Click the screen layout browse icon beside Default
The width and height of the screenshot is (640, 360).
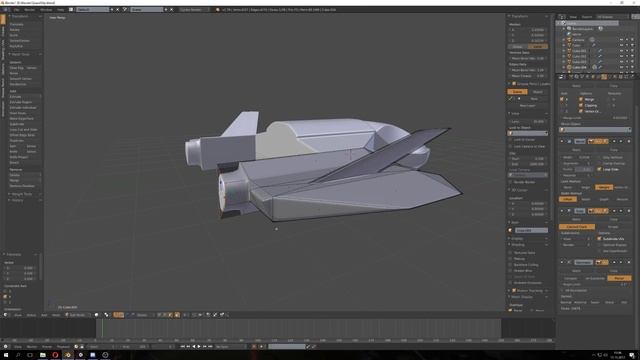click(71, 9)
